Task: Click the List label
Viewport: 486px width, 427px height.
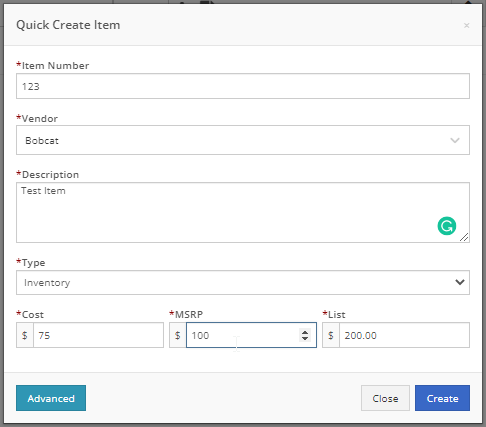Action: click(334, 314)
